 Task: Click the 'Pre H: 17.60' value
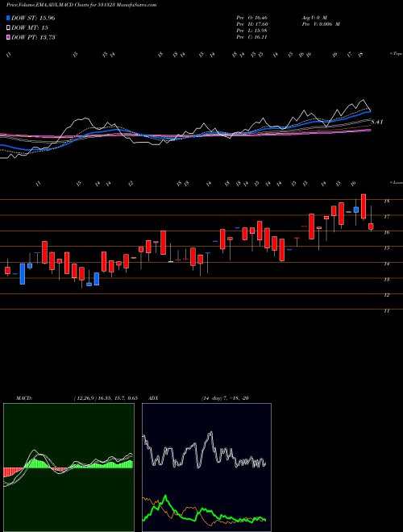(251, 24)
